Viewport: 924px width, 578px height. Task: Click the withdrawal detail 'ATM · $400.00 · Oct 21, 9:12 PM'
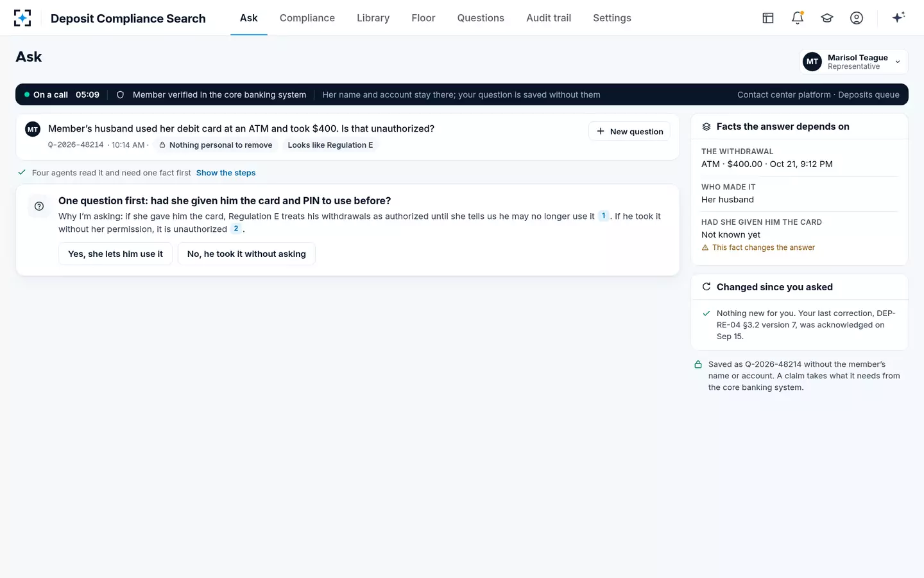[x=767, y=164]
